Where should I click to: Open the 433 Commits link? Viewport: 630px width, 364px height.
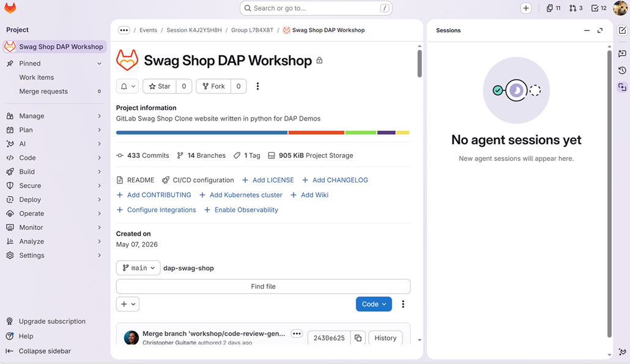click(x=143, y=155)
